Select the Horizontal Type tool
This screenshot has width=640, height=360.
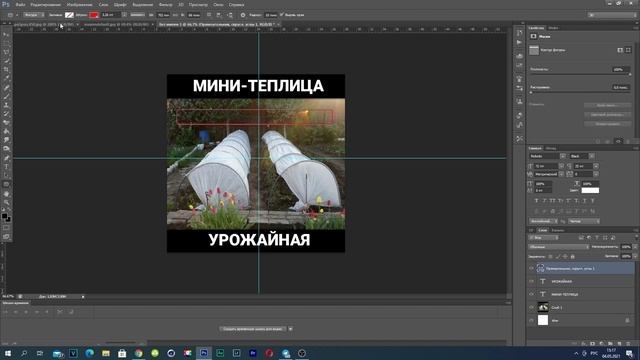click(x=6, y=167)
